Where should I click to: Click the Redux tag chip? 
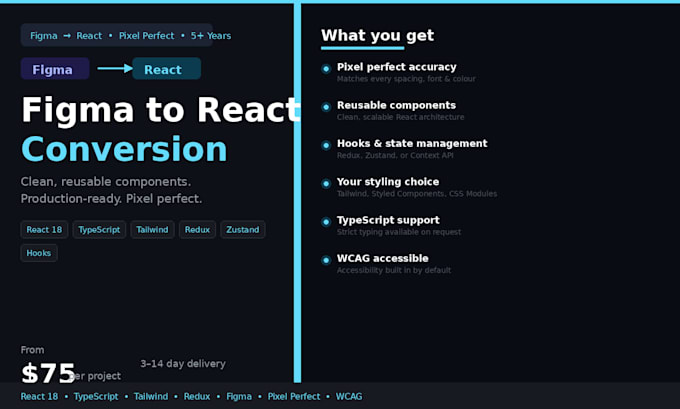197,229
